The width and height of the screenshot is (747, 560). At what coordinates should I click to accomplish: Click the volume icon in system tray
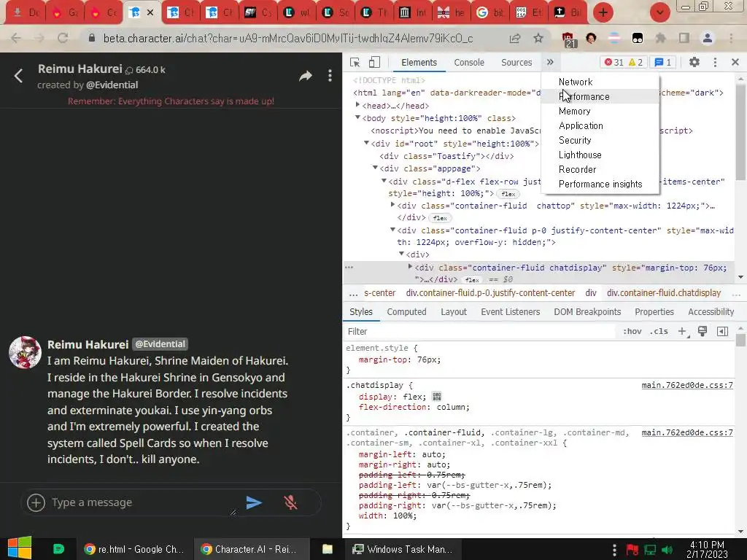click(x=667, y=550)
